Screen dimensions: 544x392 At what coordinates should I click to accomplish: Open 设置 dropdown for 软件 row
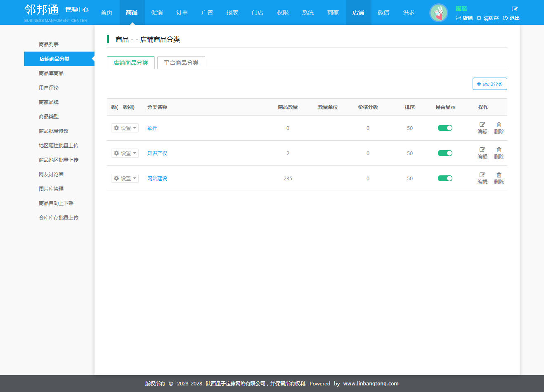[x=125, y=128]
